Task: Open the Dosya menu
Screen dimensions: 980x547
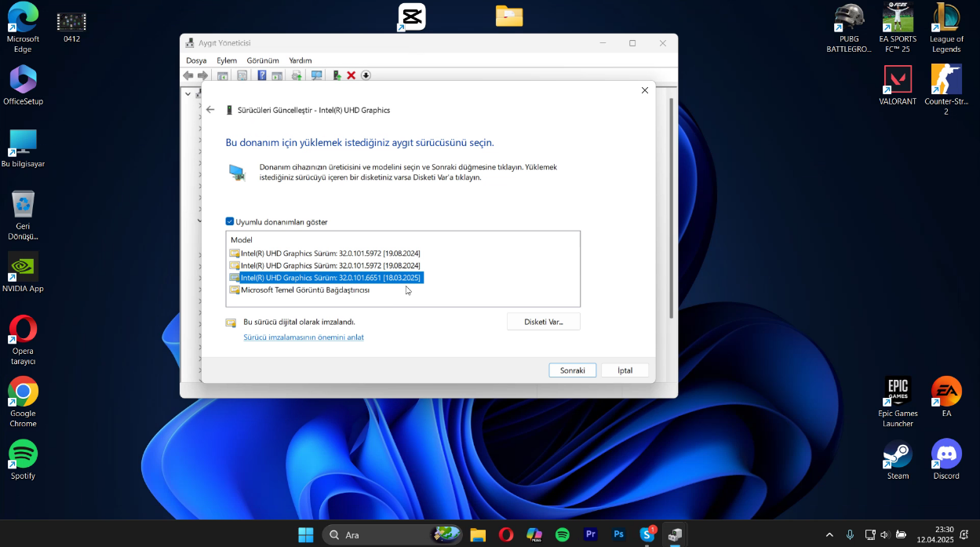Action: pos(196,60)
